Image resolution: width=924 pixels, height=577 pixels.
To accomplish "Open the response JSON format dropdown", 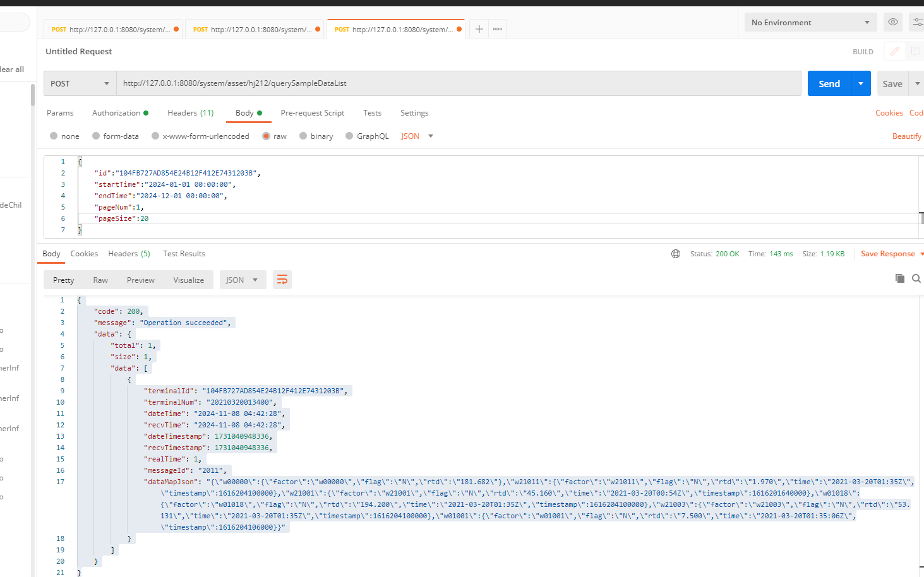I will (x=242, y=280).
